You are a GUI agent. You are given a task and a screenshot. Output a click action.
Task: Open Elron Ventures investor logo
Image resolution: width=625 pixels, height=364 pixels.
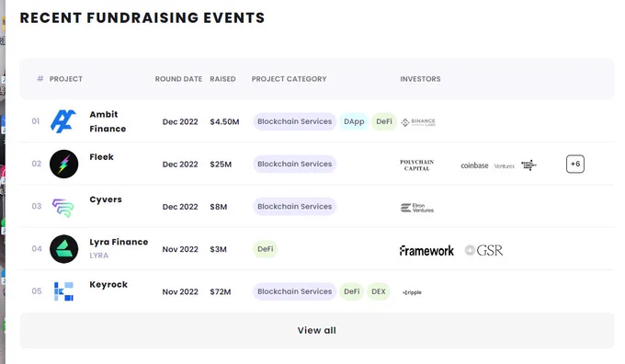pos(417,208)
